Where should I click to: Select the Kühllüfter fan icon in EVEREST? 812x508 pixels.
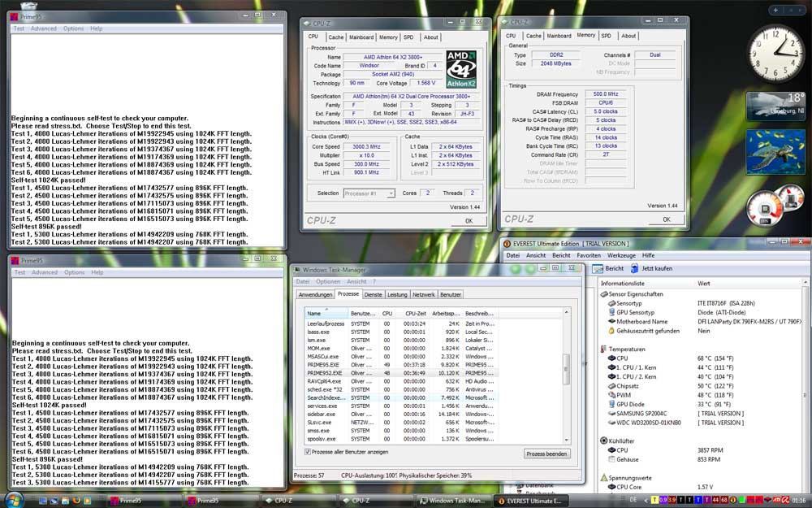603,441
